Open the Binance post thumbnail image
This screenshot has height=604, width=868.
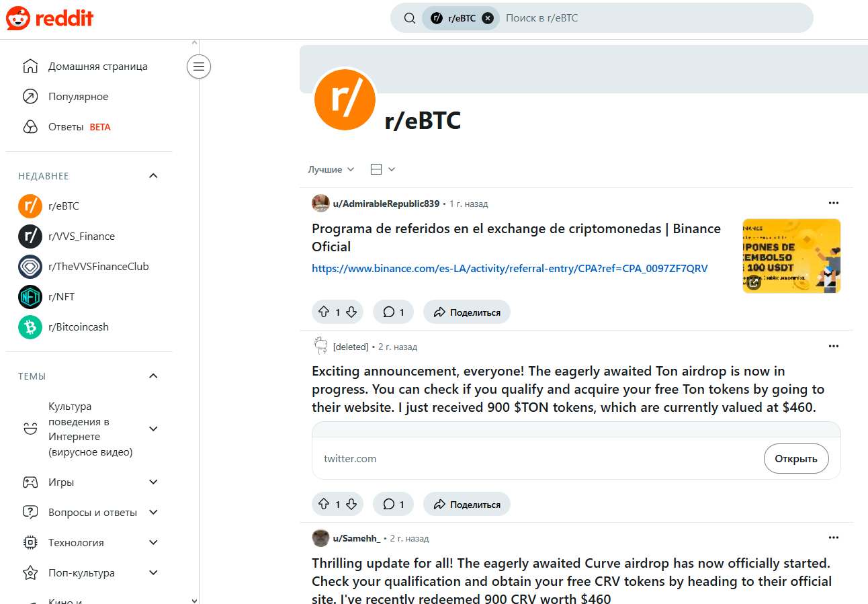point(791,256)
